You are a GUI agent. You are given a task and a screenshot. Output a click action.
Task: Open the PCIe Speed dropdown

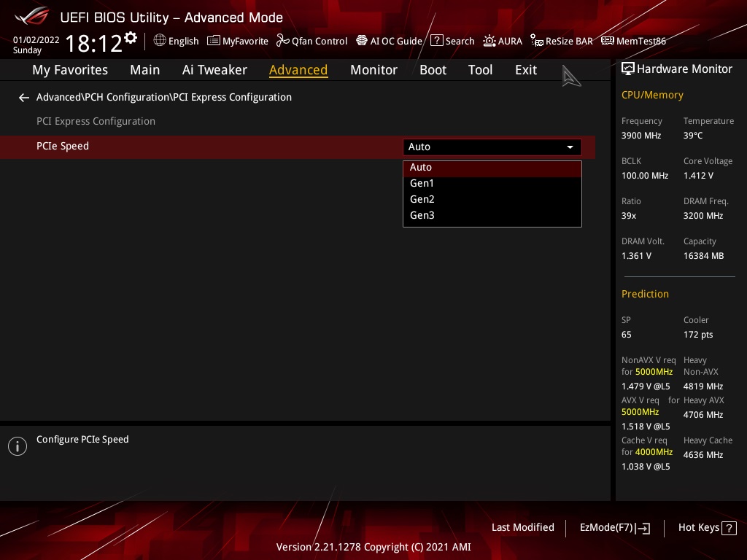tap(492, 147)
